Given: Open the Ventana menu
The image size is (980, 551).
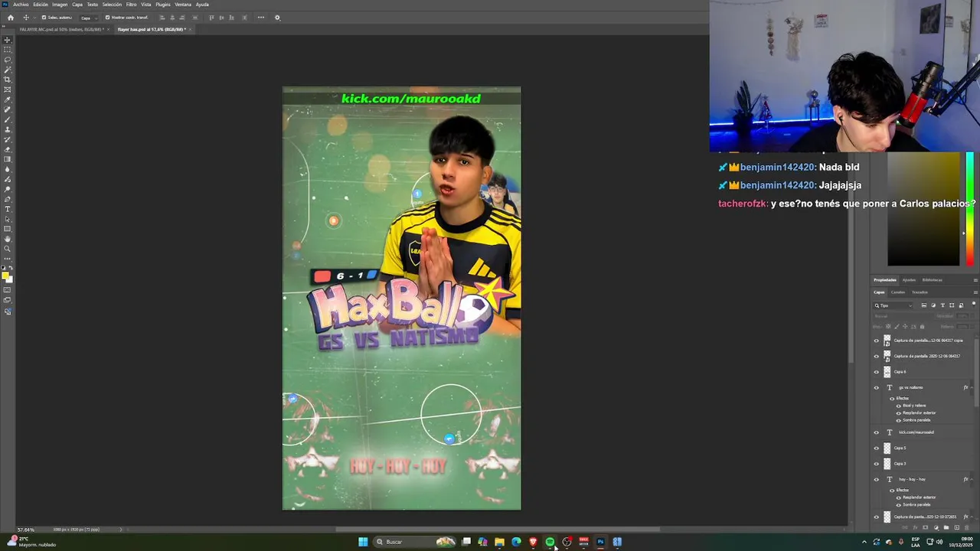Looking at the screenshot, I should [183, 5].
